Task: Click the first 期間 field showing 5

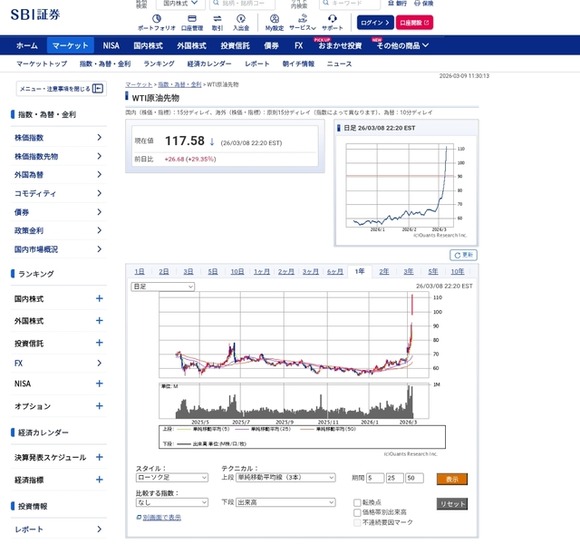Action: (375, 478)
